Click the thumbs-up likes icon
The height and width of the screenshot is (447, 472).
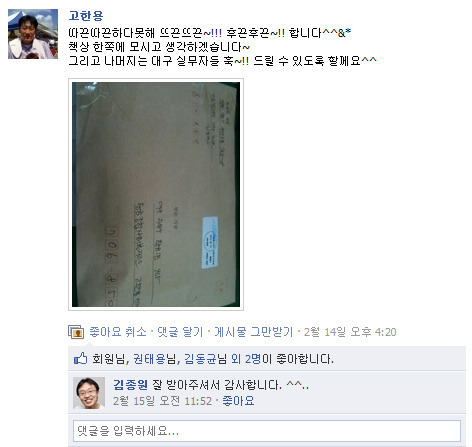coord(80,359)
